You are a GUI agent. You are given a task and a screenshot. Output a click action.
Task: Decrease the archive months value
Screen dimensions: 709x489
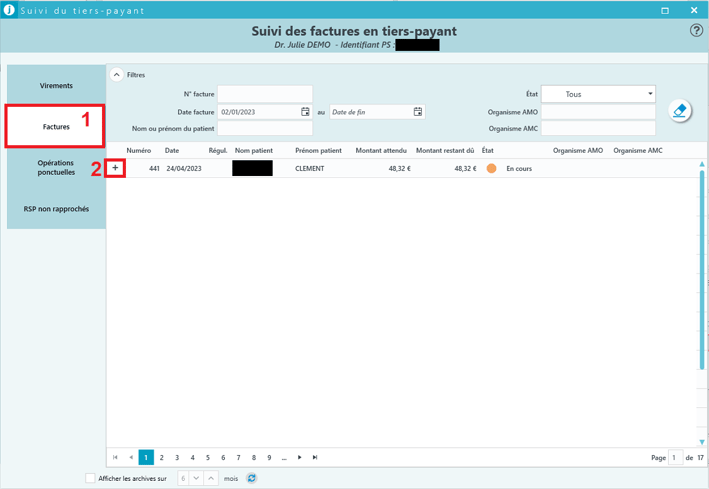(x=196, y=478)
